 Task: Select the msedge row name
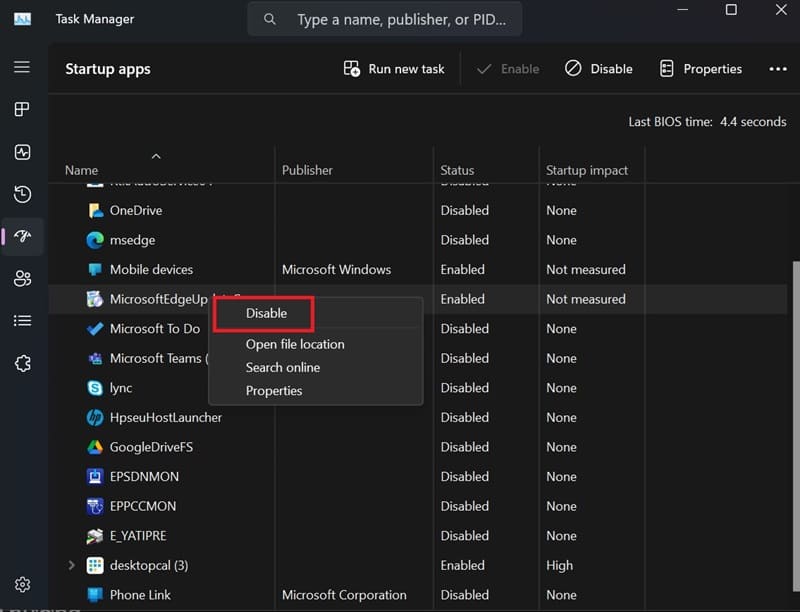coord(132,240)
